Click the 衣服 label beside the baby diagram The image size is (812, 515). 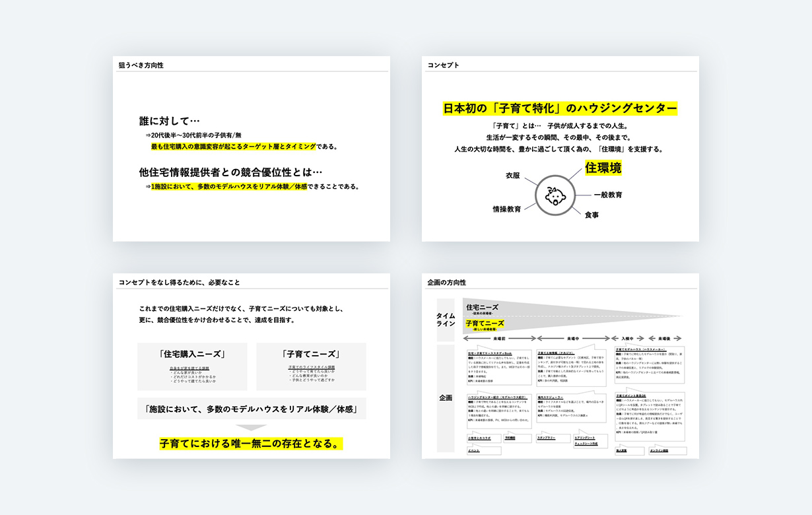pyautogui.click(x=513, y=176)
